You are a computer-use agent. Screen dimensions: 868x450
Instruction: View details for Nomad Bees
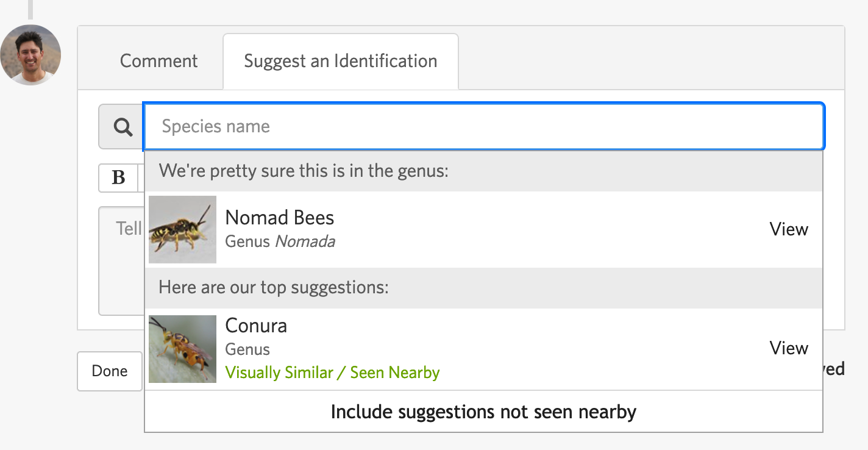tap(789, 229)
